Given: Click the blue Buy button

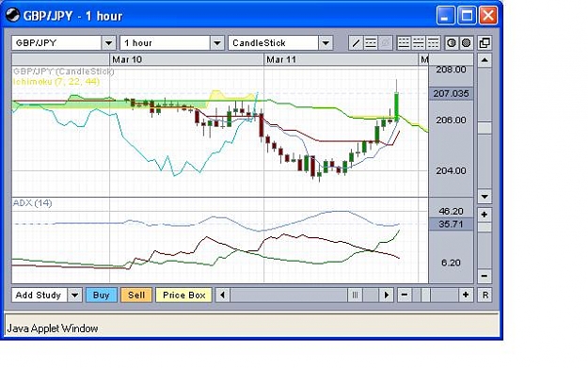Looking at the screenshot, I should [102, 295].
